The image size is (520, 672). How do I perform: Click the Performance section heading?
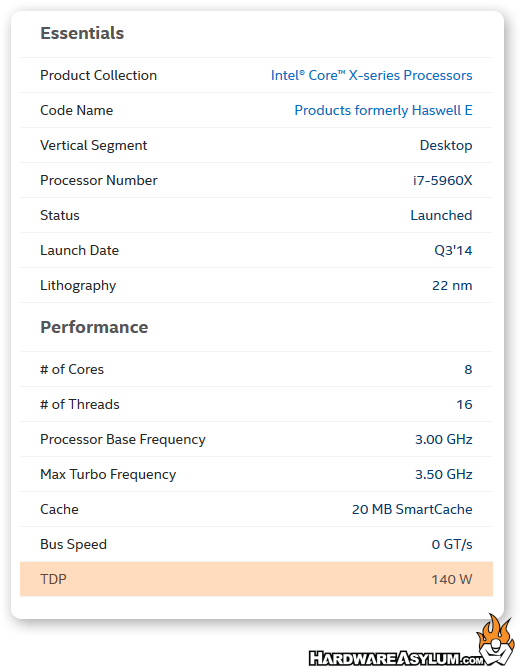pos(94,327)
